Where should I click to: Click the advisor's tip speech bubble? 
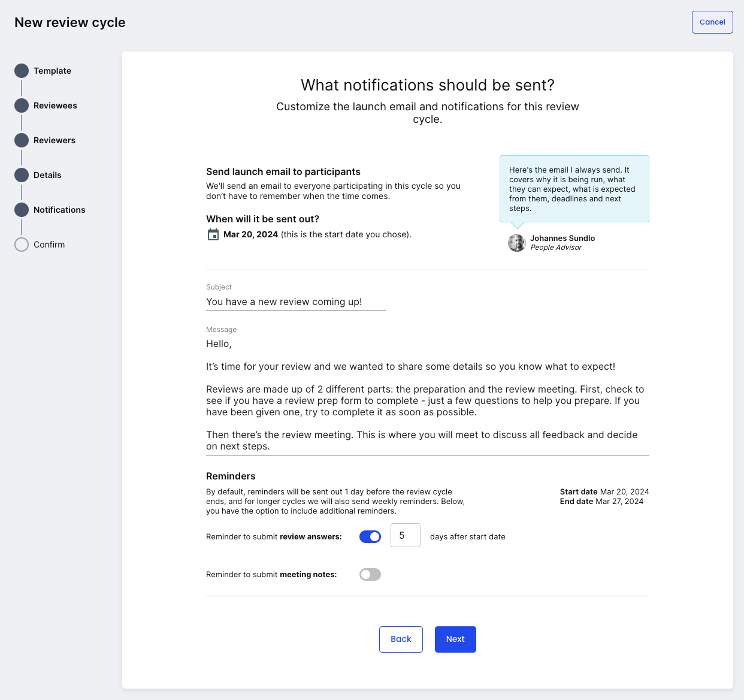click(574, 189)
